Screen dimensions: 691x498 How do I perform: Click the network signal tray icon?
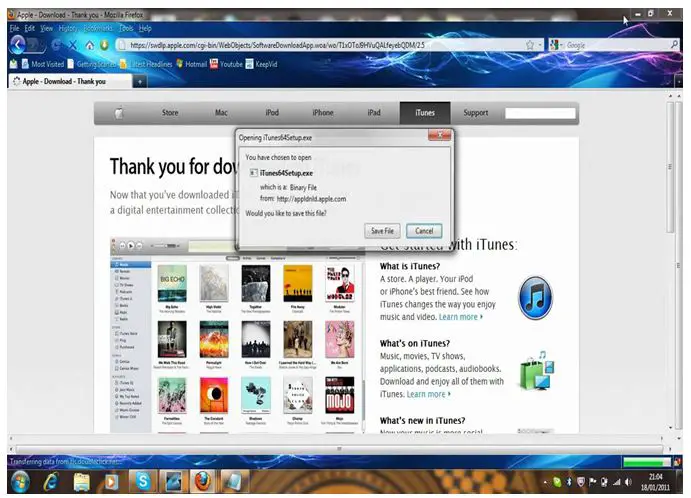(617, 483)
